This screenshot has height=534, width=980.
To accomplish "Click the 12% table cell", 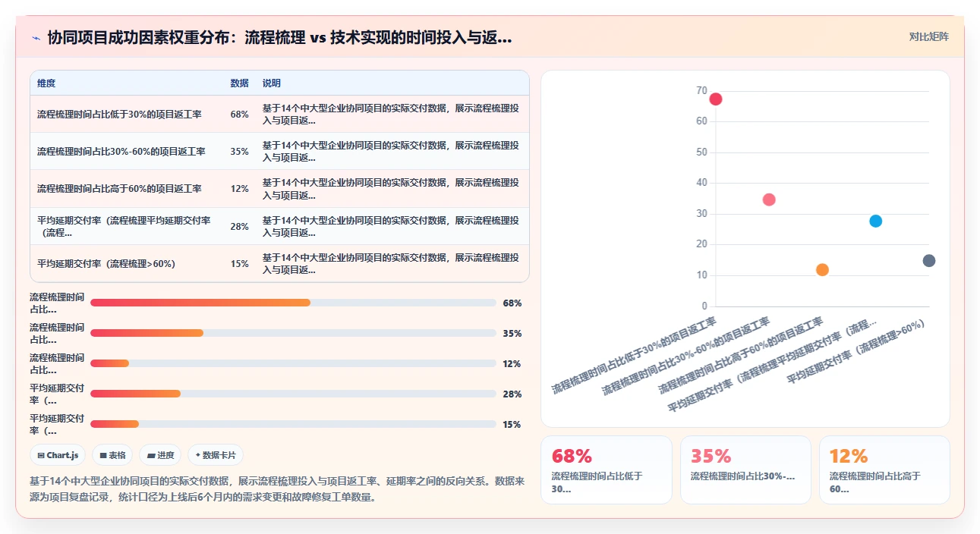I will tap(239, 189).
